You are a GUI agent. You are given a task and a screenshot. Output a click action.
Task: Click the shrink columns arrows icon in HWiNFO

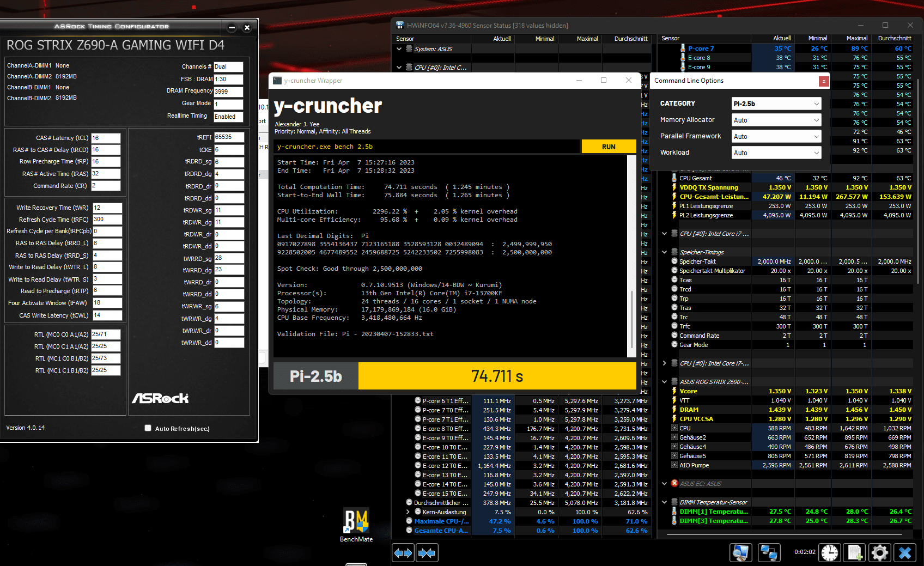click(427, 553)
